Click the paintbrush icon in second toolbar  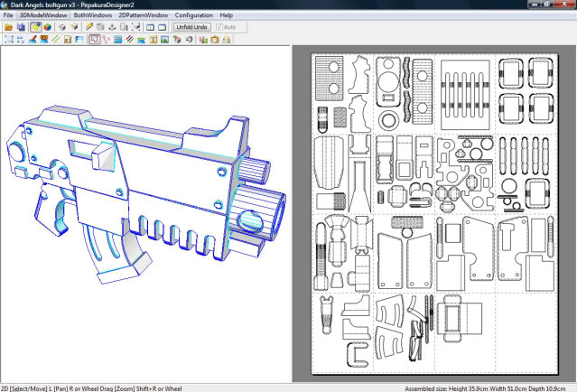click(x=33, y=40)
